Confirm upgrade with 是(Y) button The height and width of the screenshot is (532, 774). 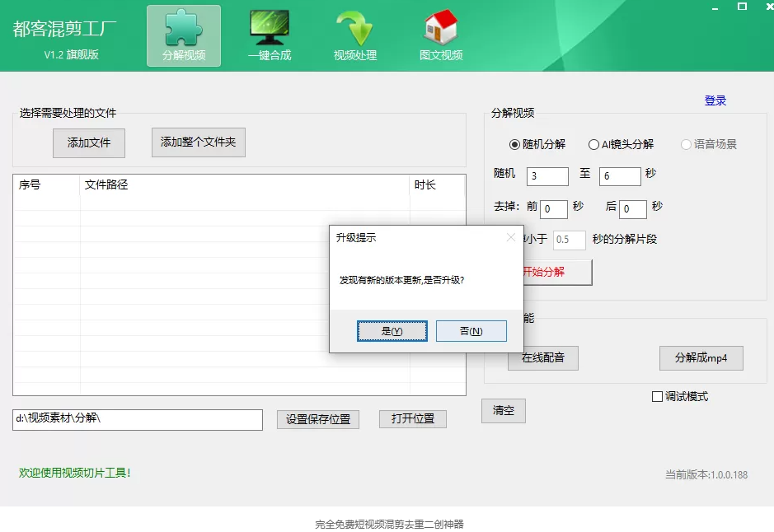[392, 331]
